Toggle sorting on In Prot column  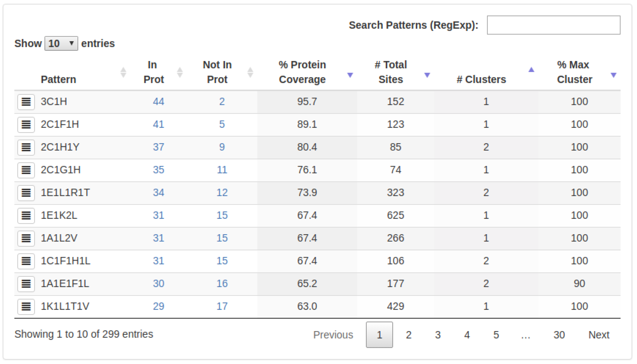click(x=154, y=72)
